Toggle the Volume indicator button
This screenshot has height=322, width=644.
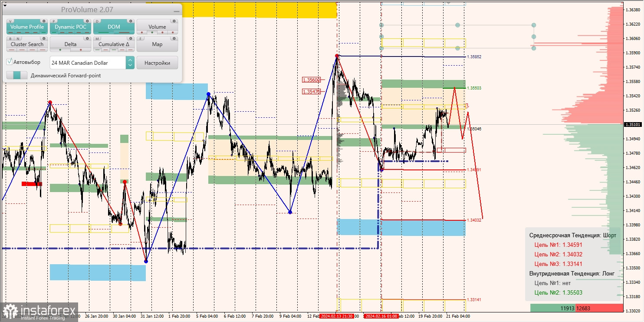click(x=157, y=27)
